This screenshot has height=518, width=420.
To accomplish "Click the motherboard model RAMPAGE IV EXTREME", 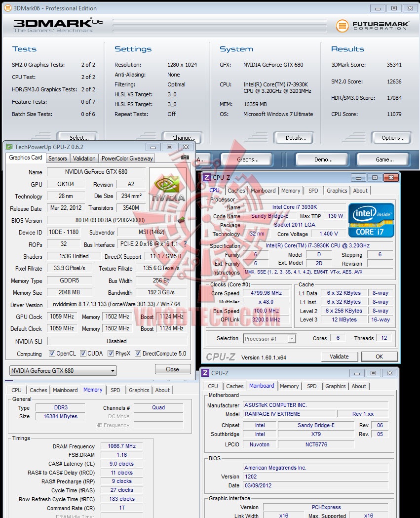I will [289, 414].
